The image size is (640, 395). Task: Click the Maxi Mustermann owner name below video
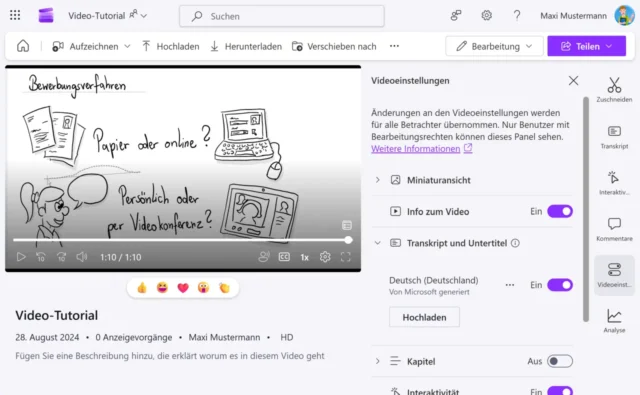tap(224, 337)
